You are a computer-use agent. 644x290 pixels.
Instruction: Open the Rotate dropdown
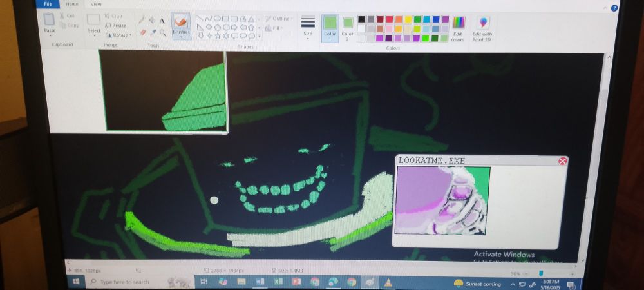tap(118, 35)
